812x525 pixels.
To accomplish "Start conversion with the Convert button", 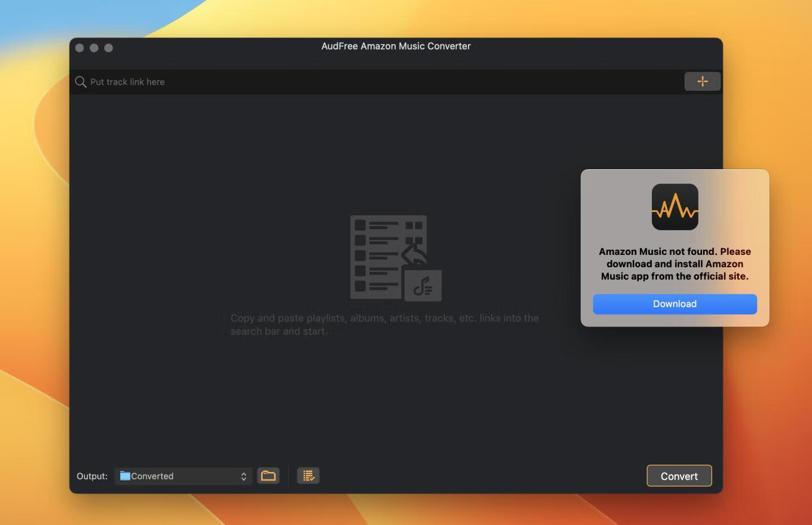I will pos(679,475).
